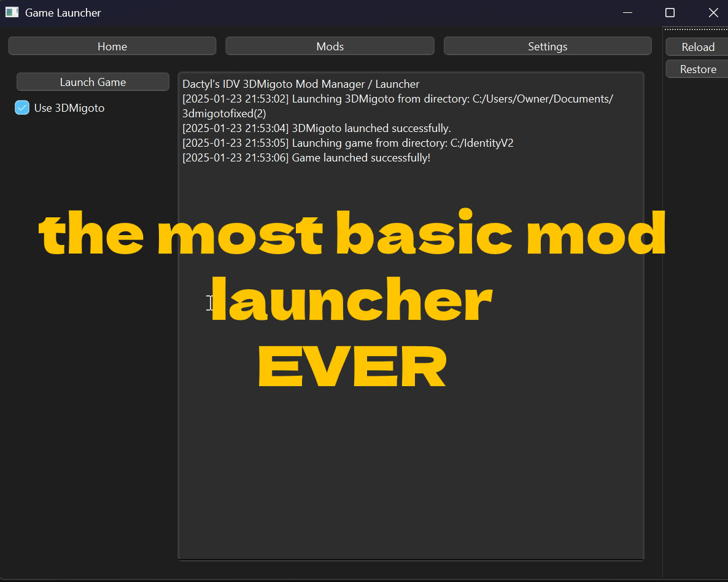Open the Settings panel
Image resolution: width=728 pixels, height=582 pixels.
click(x=547, y=45)
